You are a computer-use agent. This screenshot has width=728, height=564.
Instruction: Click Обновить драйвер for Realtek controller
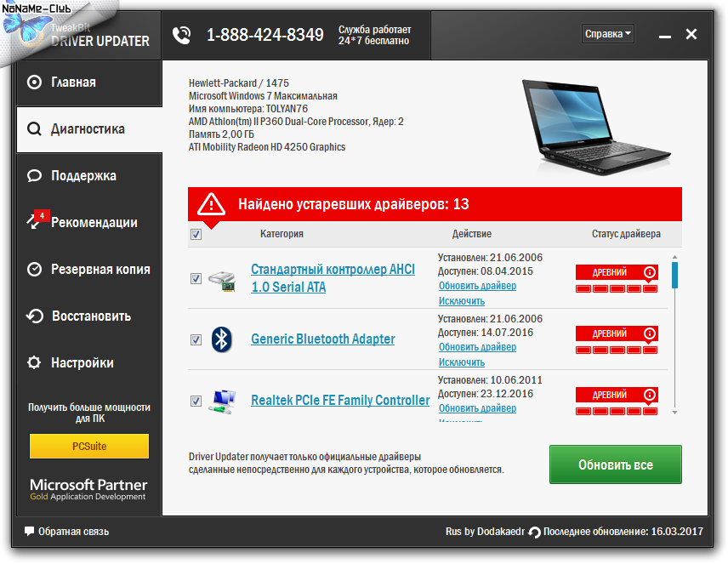click(x=477, y=408)
